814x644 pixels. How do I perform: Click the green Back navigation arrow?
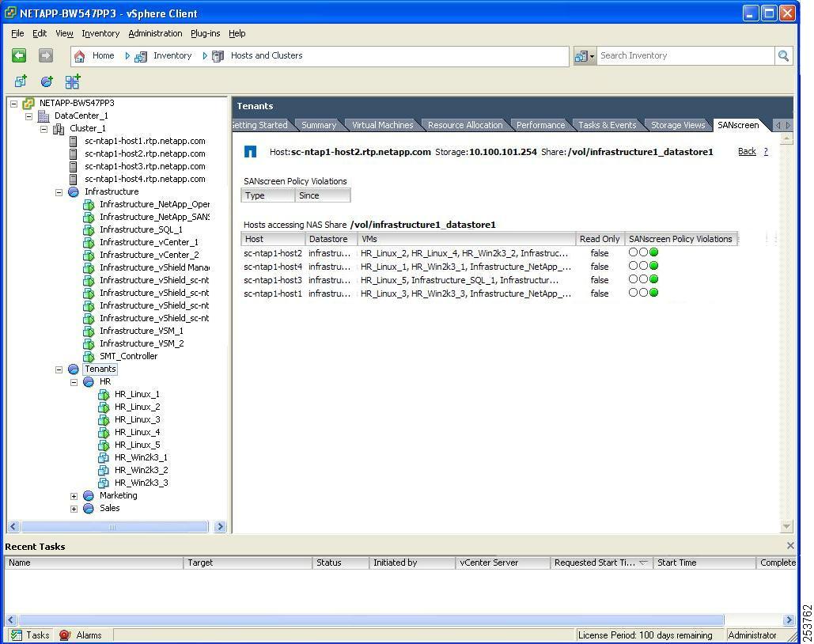(19, 55)
